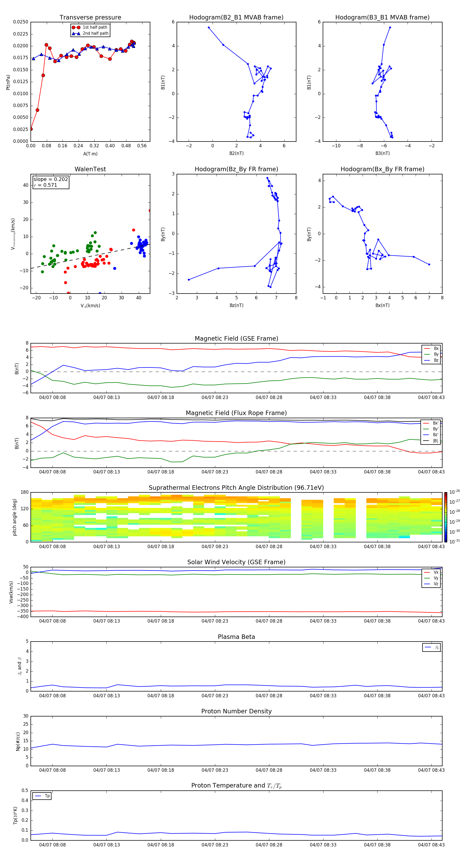Viewport: 473px width, 868px height.
Task: Click the 'WalenTest' plot title
Action: [90, 169]
